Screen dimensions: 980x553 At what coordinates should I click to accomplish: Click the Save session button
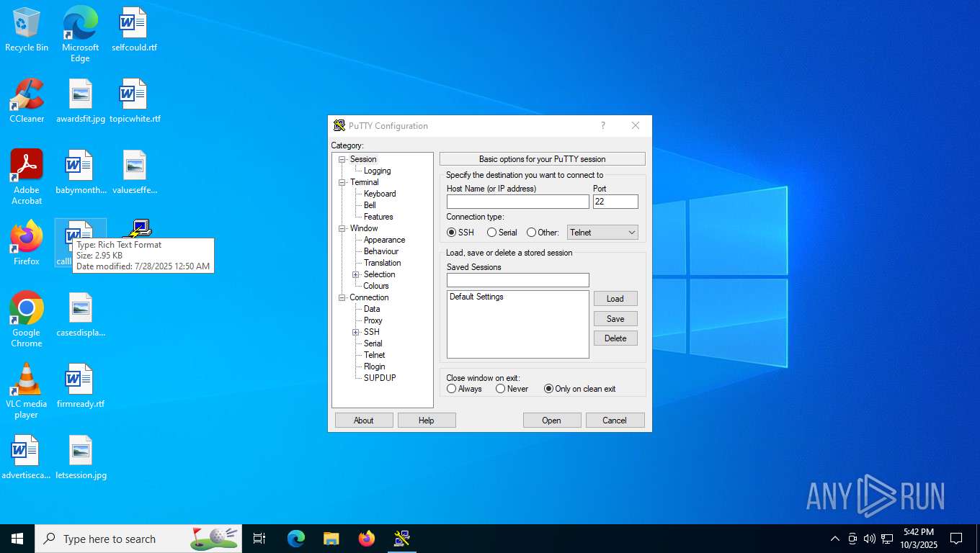(615, 319)
